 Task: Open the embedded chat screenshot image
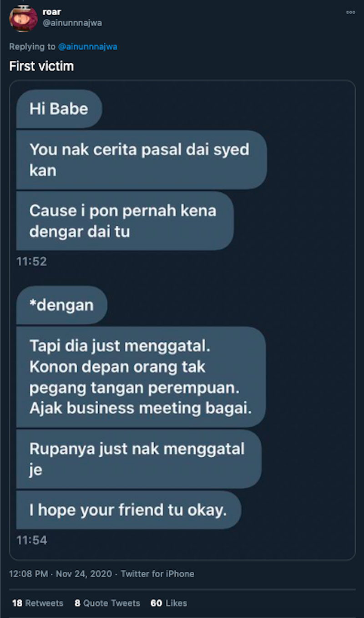(182, 320)
